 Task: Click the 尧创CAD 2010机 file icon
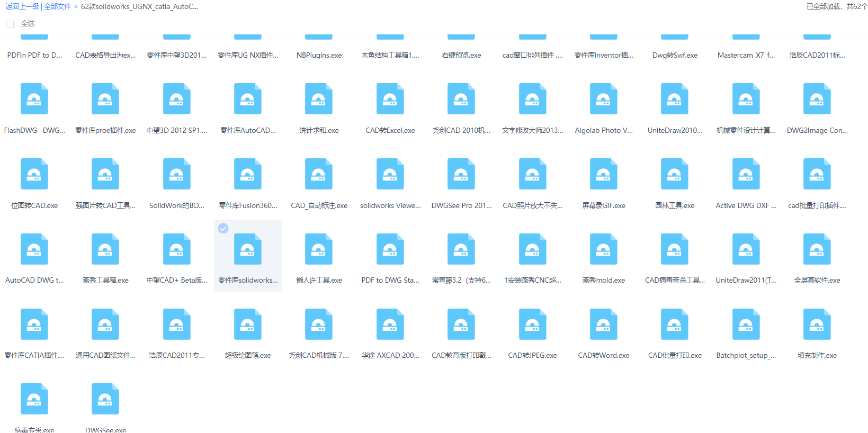pyautogui.click(x=461, y=98)
